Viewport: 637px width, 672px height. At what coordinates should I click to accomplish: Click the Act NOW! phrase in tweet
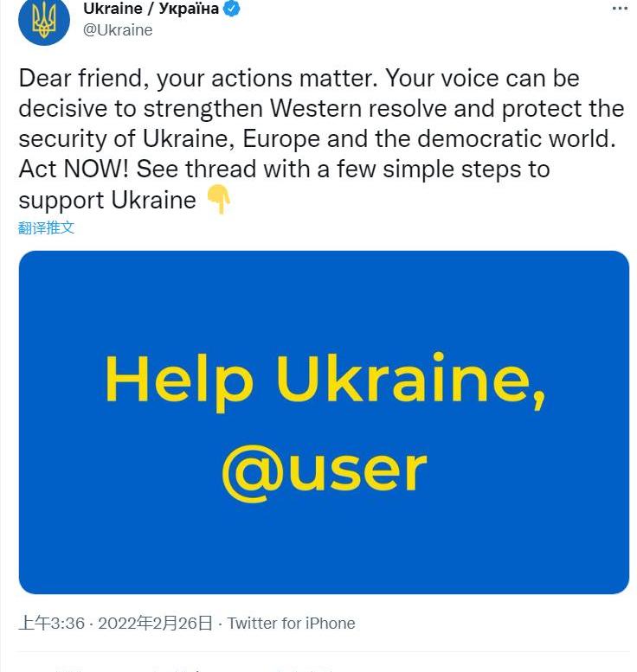tap(74, 169)
